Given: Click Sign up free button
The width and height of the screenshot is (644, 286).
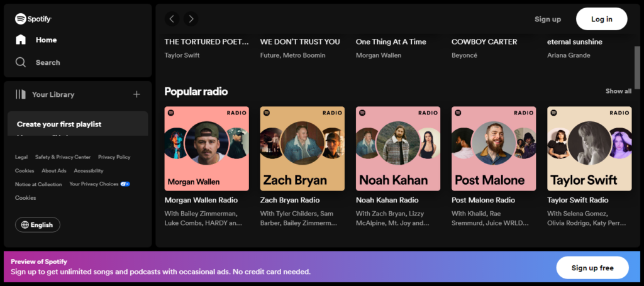Looking at the screenshot, I should pyautogui.click(x=592, y=268).
